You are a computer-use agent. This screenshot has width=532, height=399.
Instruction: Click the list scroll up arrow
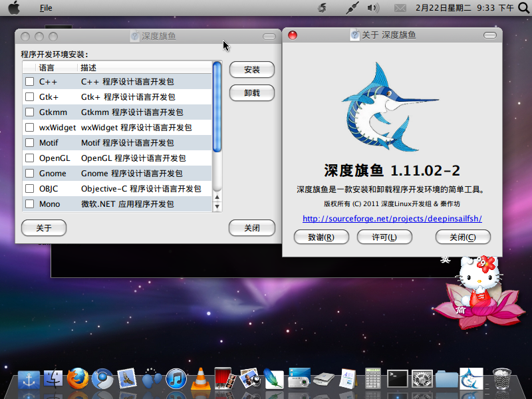[x=217, y=197]
